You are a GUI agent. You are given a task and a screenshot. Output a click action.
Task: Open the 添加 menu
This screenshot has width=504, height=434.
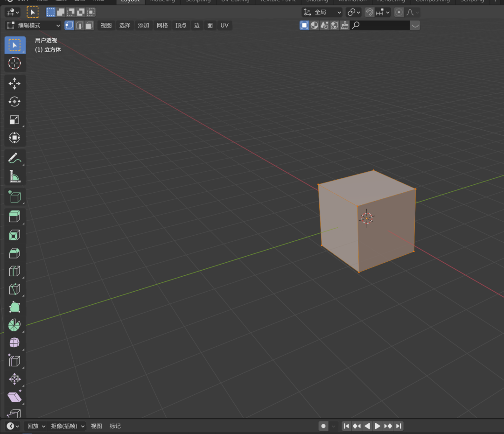tap(143, 25)
